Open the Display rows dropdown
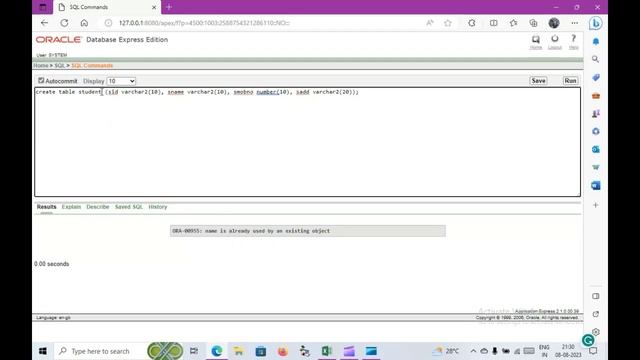This screenshot has width=640, height=360. [x=121, y=81]
